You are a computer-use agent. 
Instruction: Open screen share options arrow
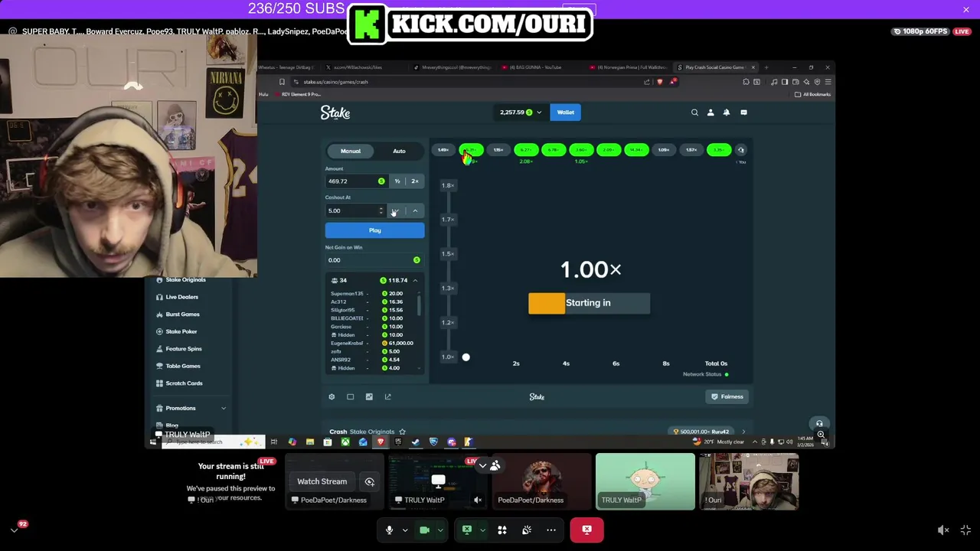tap(482, 530)
